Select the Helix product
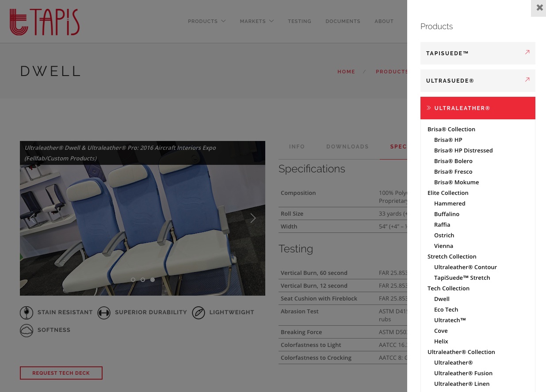This screenshot has width=546, height=392. (x=441, y=341)
